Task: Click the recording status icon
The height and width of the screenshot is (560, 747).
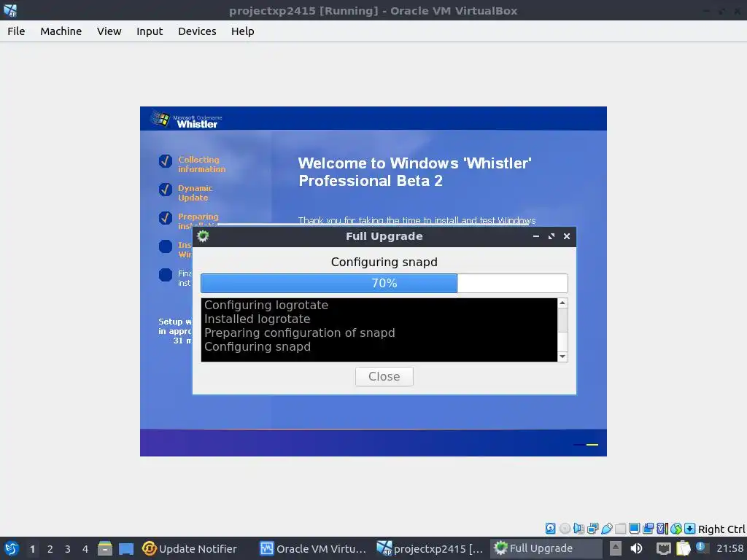Action: [x=648, y=528]
